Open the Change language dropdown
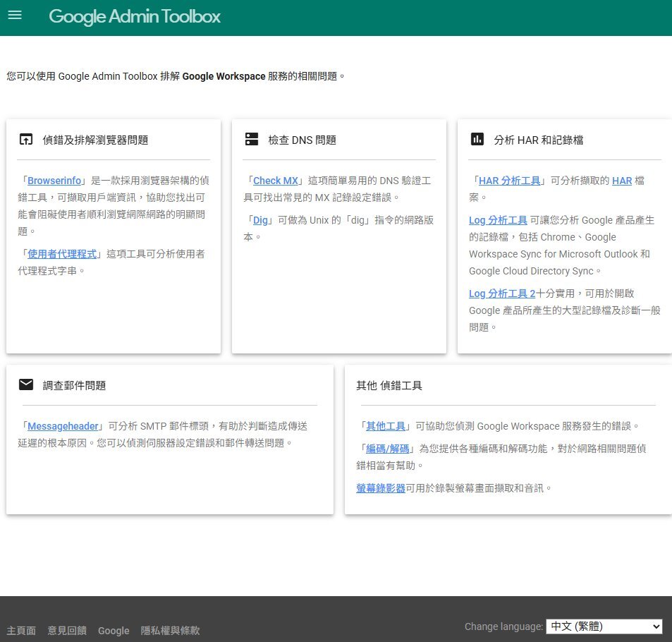 point(604,626)
